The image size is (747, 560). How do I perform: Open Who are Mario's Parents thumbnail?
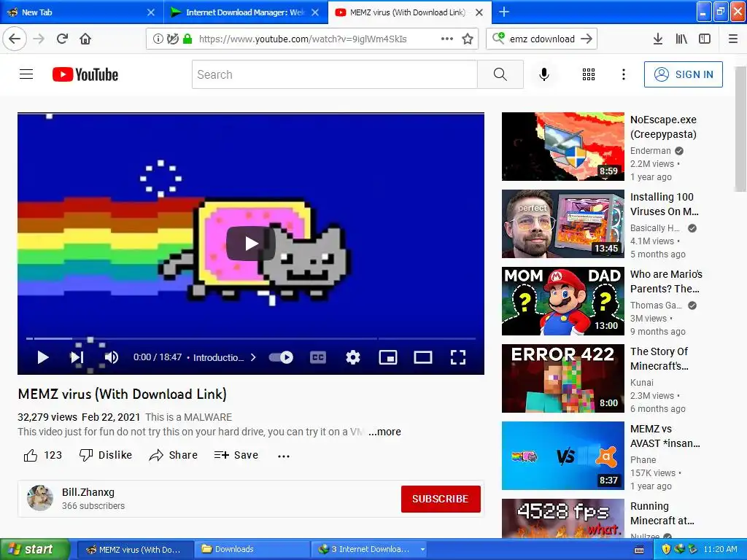[x=563, y=301]
